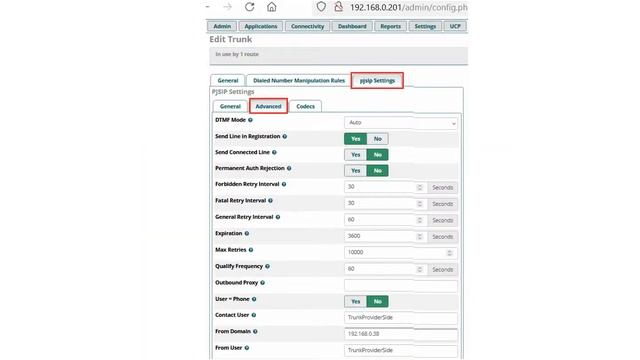
Task: Adjust Max Retries spinner arrows
Action: click(449, 253)
